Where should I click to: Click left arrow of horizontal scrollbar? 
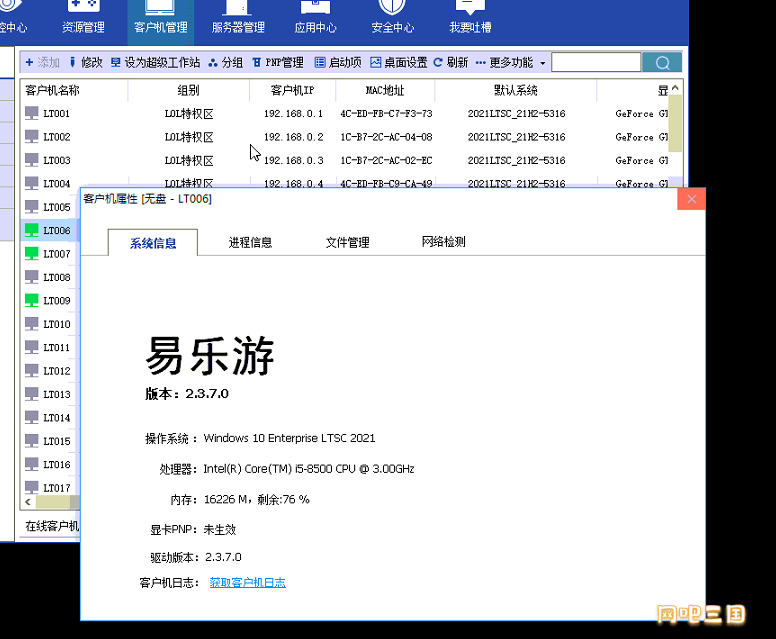click(x=28, y=502)
